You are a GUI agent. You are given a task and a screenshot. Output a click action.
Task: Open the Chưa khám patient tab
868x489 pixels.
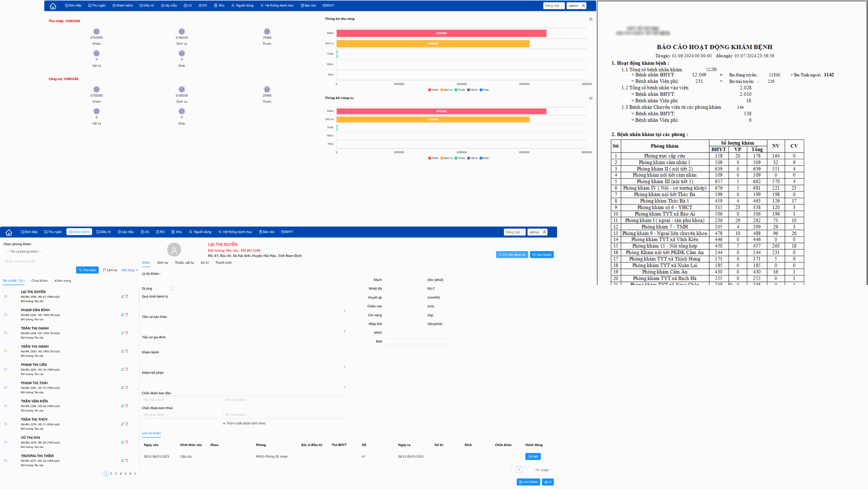click(39, 281)
